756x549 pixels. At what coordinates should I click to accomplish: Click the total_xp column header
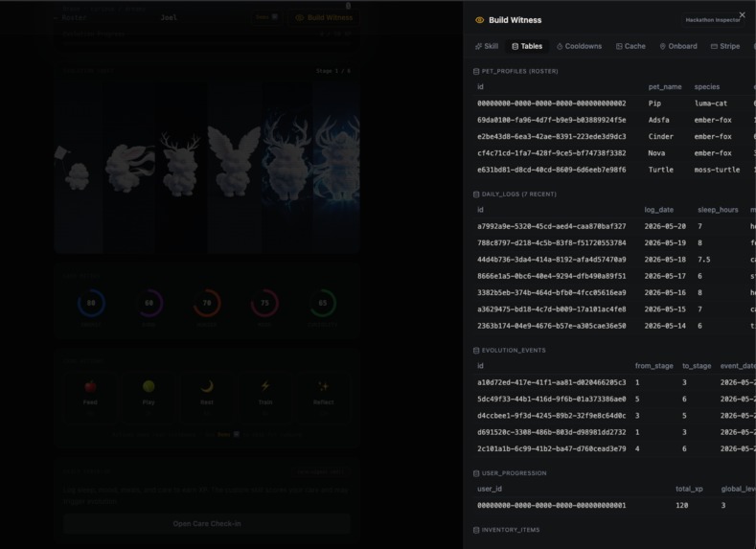click(x=689, y=489)
